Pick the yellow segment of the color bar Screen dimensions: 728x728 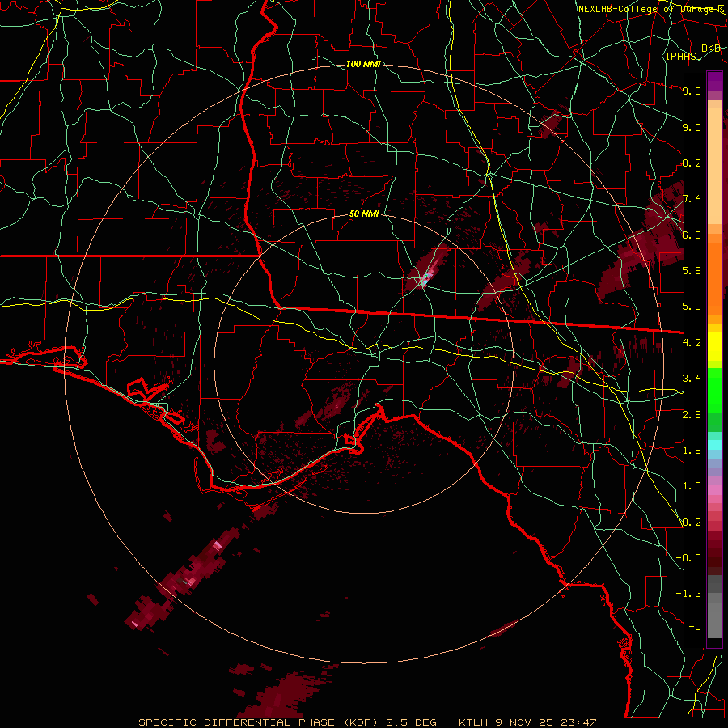tap(714, 346)
